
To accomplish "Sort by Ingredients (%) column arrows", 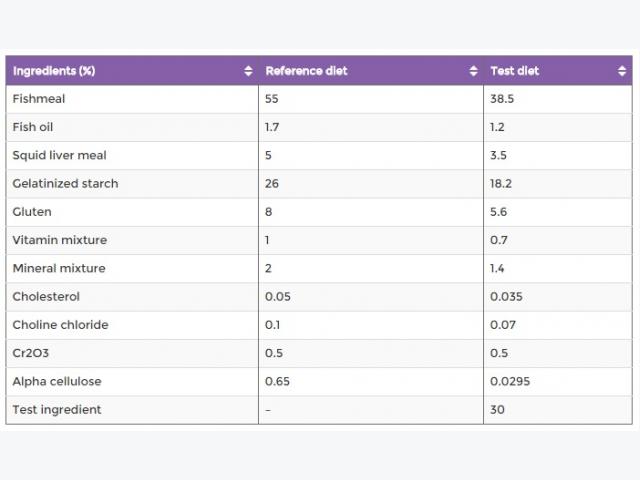I will point(248,71).
